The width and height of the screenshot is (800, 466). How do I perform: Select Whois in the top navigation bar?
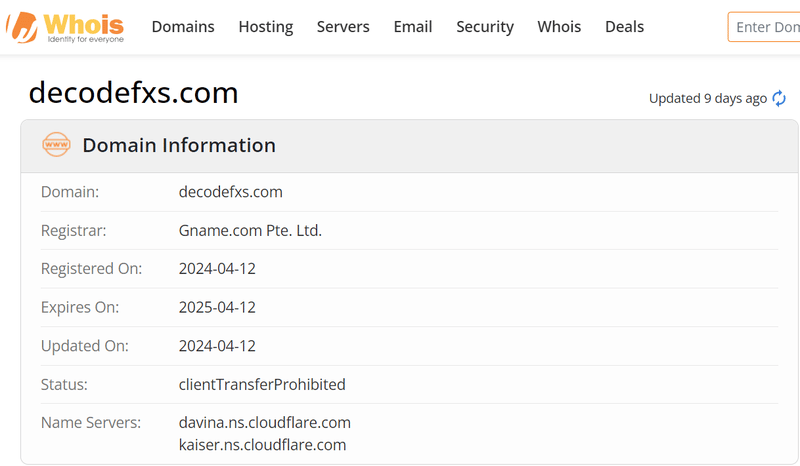pyautogui.click(x=559, y=27)
